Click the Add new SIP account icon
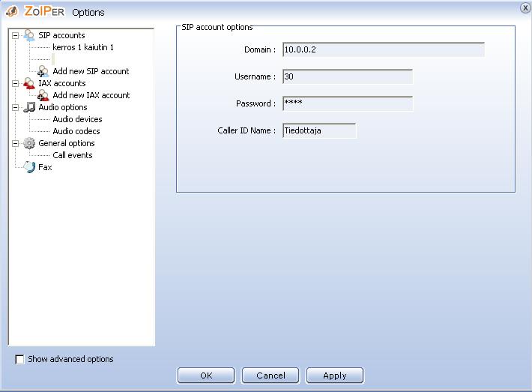This screenshot has width=532, height=392. coord(43,71)
